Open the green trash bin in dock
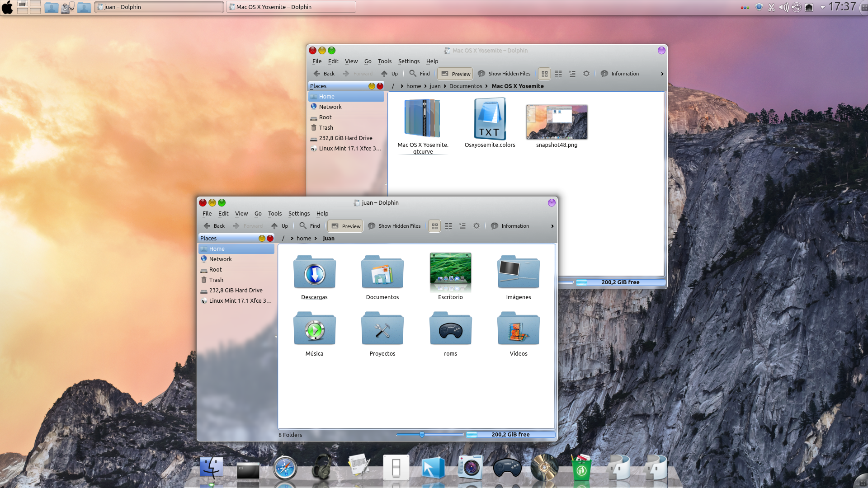The image size is (868, 488). pyautogui.click(x=581, y=467)
